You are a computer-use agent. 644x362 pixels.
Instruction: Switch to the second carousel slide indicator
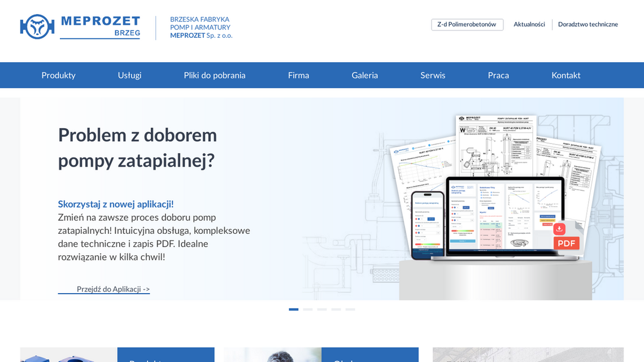(308, 309)
